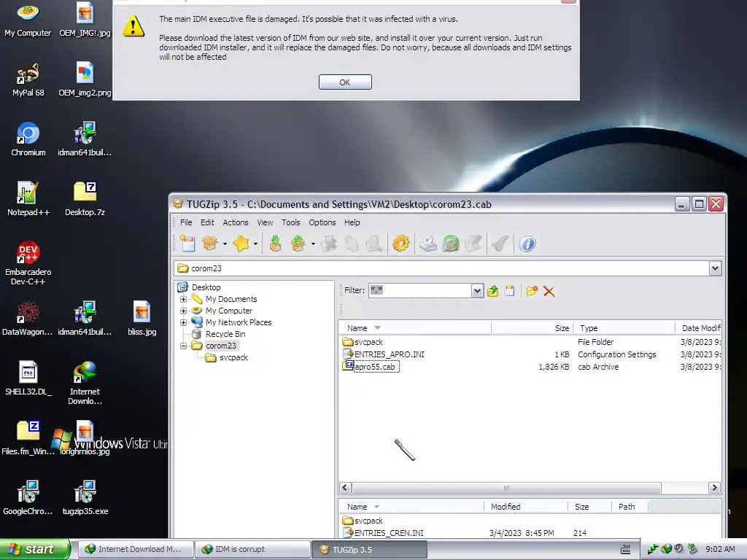The width and height of the screenshot is (747, 560).
Task: Click the disc image toolbar icon in TUGZip
Action: 427,244
